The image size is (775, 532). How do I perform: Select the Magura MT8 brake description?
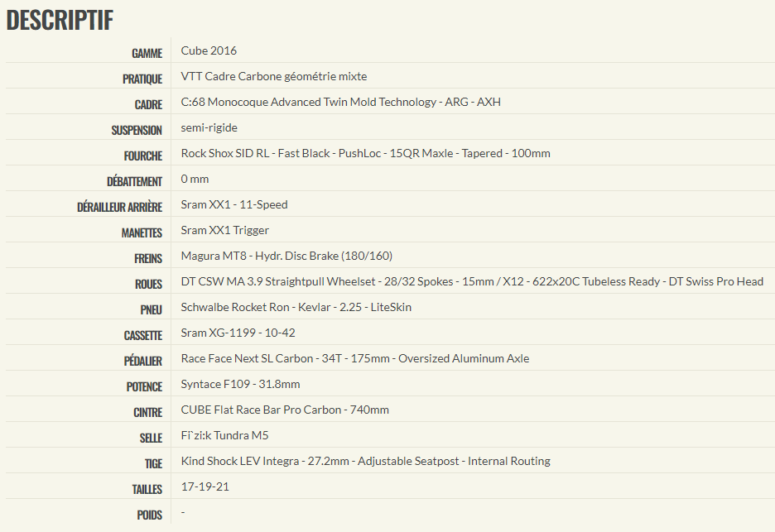[286, 256]
